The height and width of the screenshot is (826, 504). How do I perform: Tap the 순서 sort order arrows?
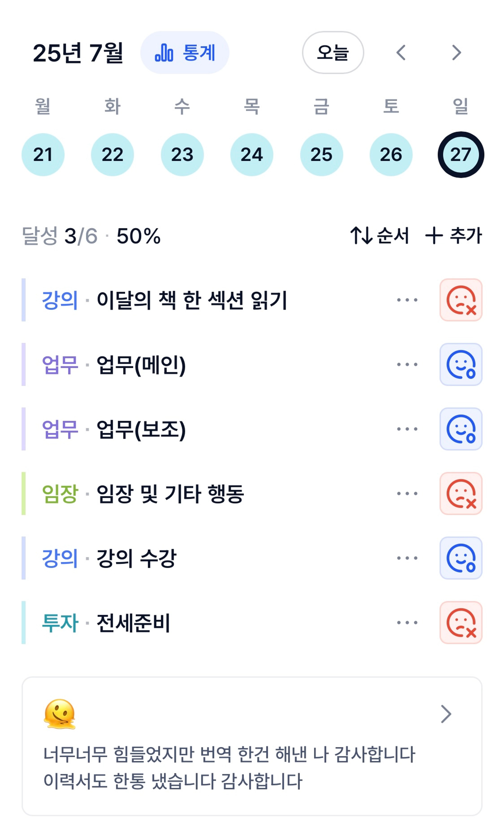coord(361,235)
